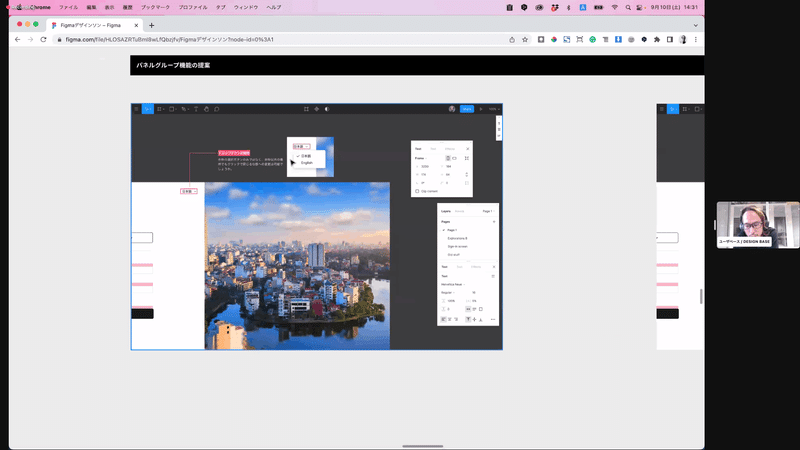Open a new Chrome tab

pos(152,25)
